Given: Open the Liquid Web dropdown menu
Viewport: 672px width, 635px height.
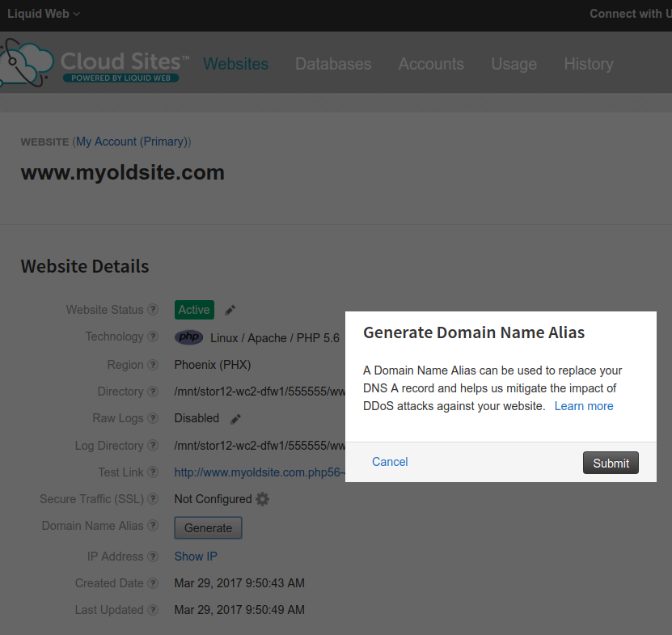Looking at the screenshot, I should tap(43, 13).
